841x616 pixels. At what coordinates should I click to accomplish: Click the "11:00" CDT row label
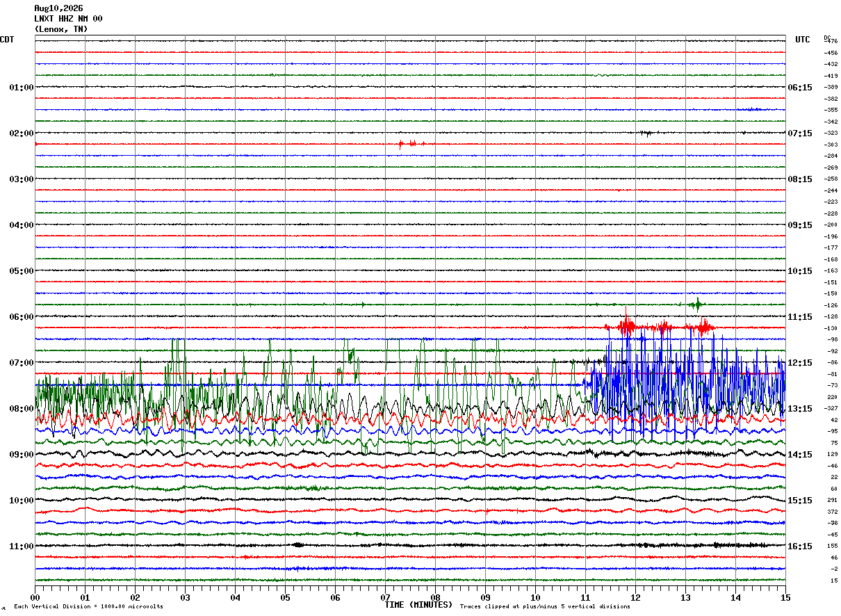coord(22,546)
